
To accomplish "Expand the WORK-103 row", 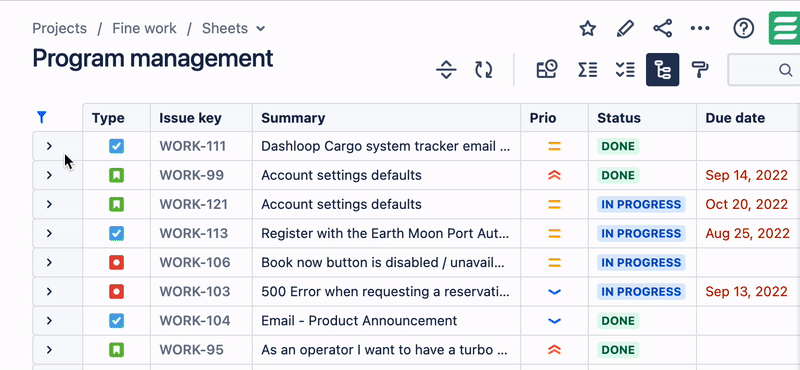I will (x=49, y=292).
